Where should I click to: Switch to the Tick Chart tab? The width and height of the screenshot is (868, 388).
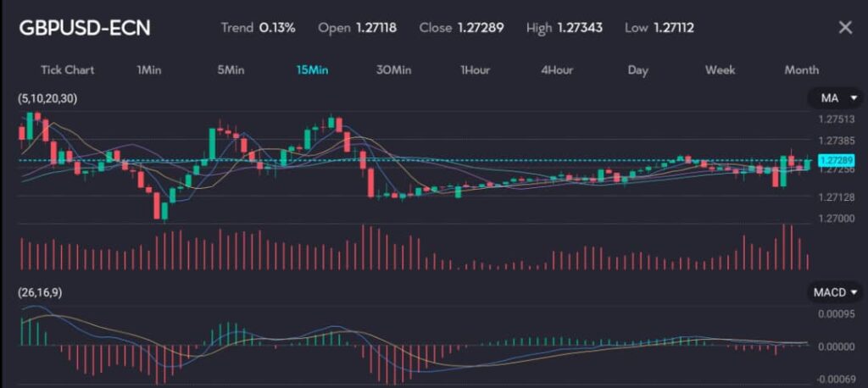coord(68,69)
